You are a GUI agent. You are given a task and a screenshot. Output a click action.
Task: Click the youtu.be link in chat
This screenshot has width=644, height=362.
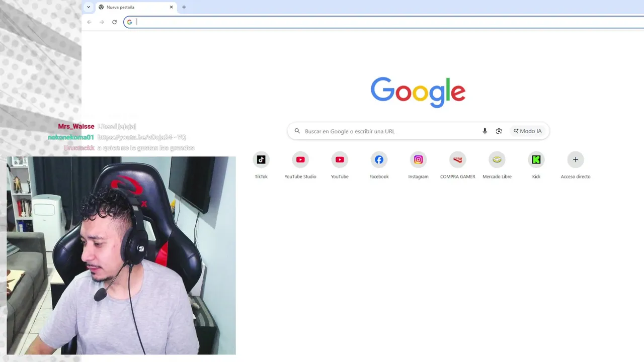point(142,137)
